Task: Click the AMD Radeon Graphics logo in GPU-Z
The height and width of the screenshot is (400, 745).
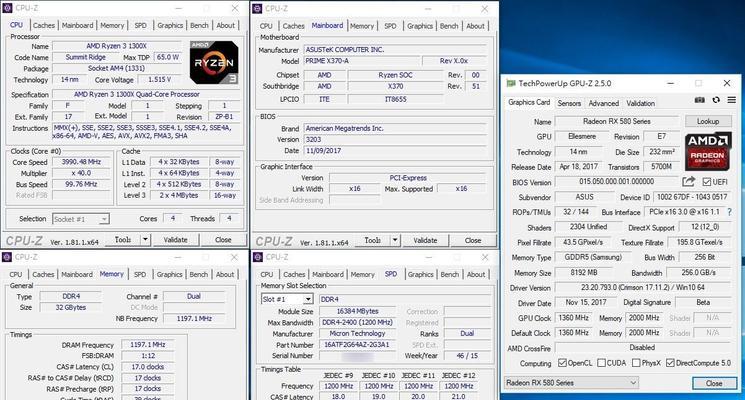Action: point(707,152)
